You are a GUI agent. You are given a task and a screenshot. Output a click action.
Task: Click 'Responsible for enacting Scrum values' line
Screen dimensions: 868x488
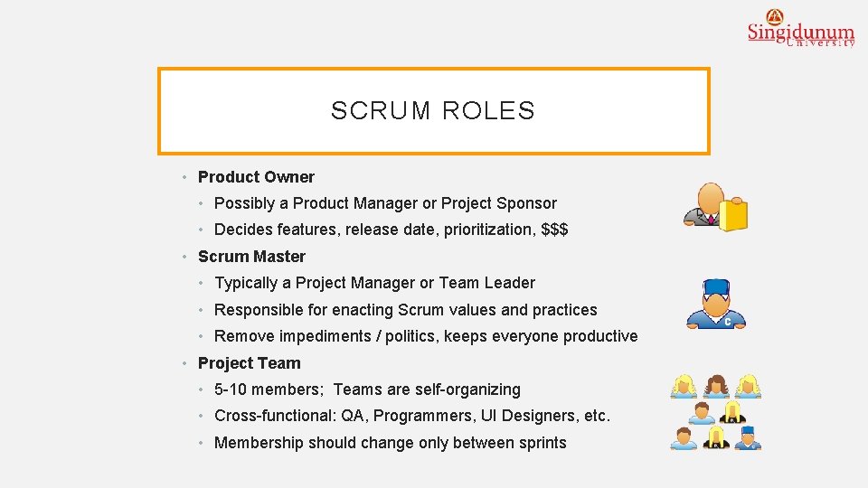click(406, 310)
